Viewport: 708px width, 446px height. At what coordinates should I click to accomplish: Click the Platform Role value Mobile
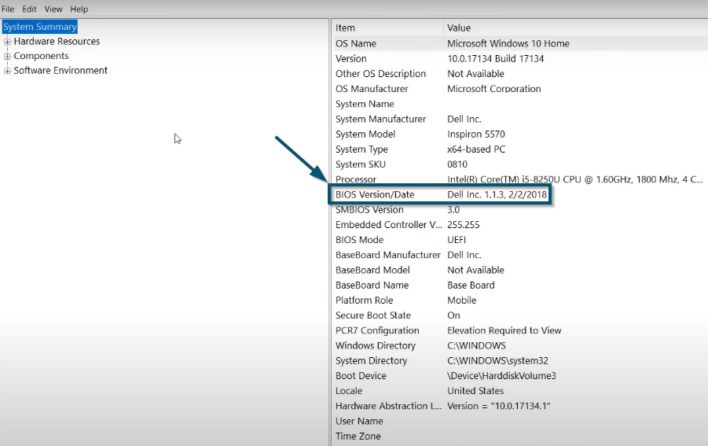(461, 301)
